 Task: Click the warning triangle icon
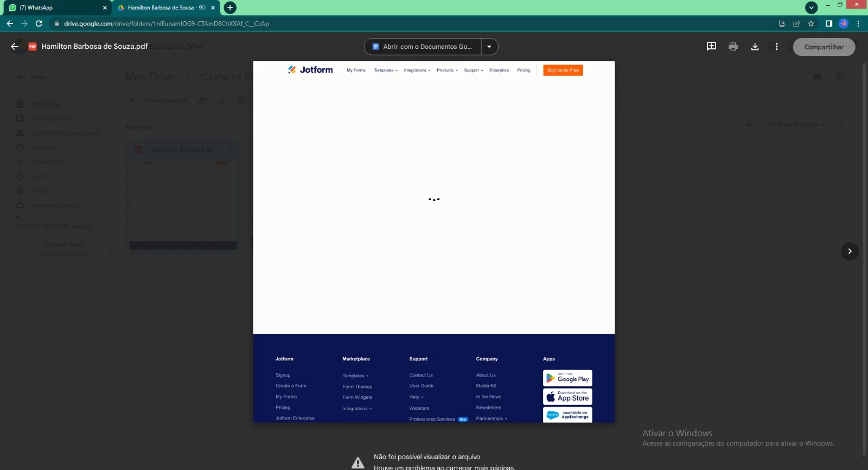point(358,463)
